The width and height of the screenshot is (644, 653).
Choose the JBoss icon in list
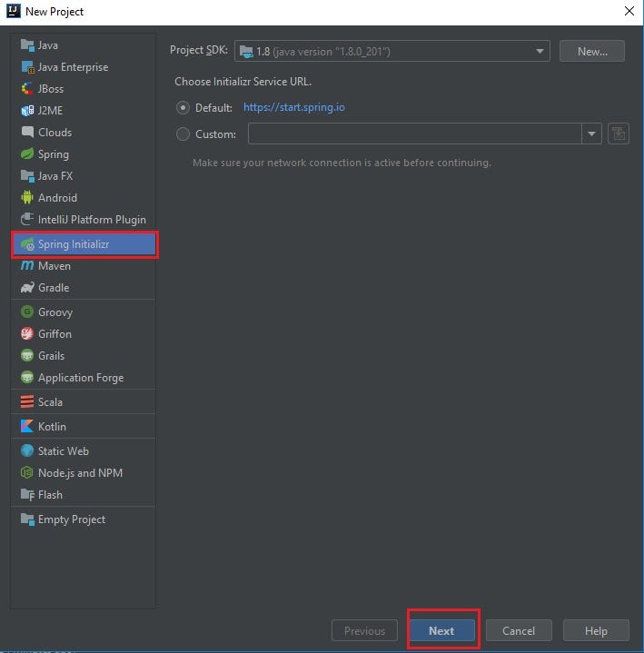click(27, 89)
